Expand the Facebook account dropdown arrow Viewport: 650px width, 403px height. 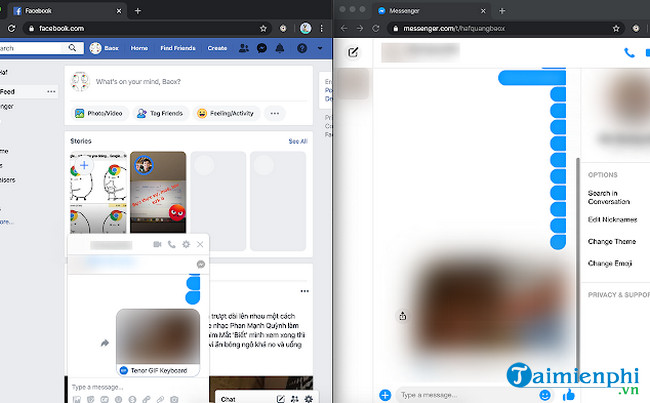tap(319, 48)
